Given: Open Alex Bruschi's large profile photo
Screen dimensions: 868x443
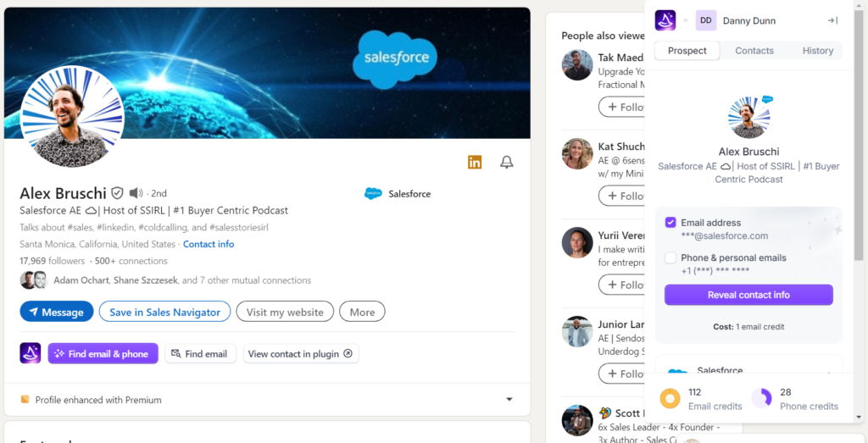Looking at the screenshot, I should (x=72, y=117).
